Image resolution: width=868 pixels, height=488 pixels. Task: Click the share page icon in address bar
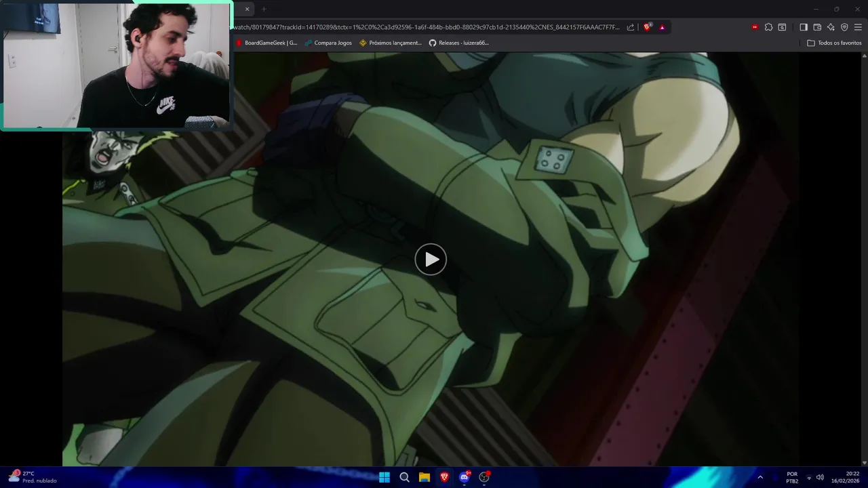coord(631,27)
